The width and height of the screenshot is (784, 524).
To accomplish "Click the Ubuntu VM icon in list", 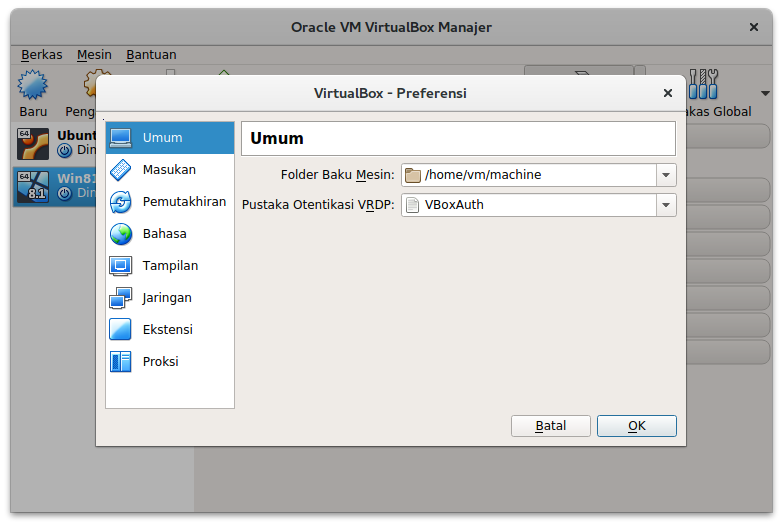I will coord(33,144).
